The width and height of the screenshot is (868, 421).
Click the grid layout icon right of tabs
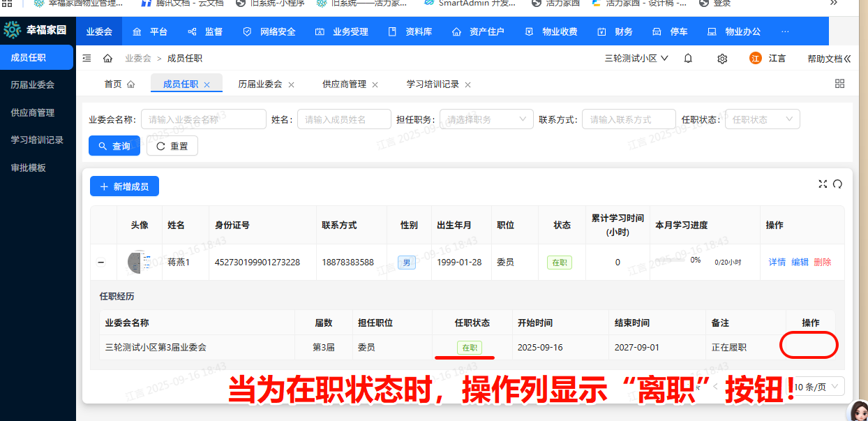coord(839,83)
